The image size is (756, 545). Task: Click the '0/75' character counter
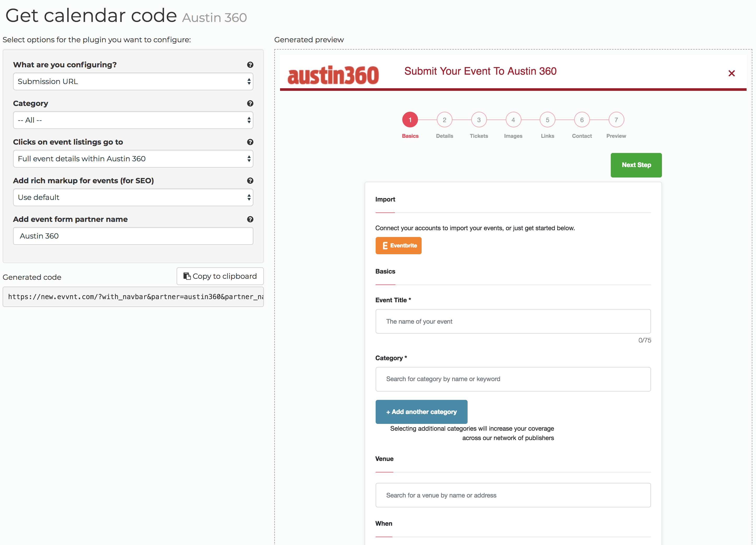pos(644,340)
